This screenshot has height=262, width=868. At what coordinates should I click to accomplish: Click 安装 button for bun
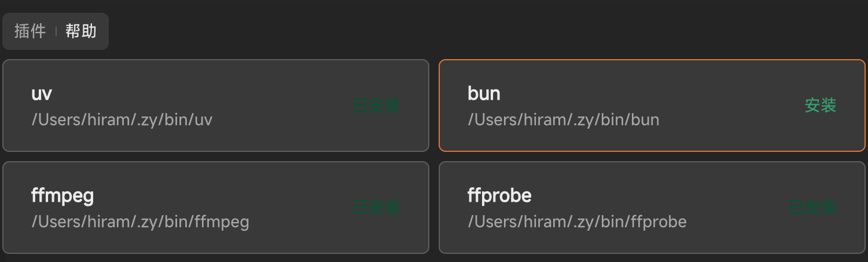tap(820, 105)
